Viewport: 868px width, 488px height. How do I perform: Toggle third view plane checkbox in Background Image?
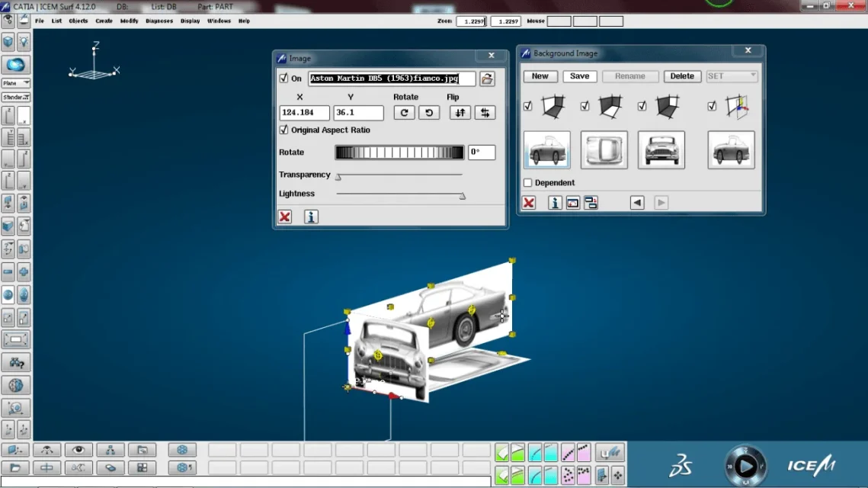coord(642,106)
